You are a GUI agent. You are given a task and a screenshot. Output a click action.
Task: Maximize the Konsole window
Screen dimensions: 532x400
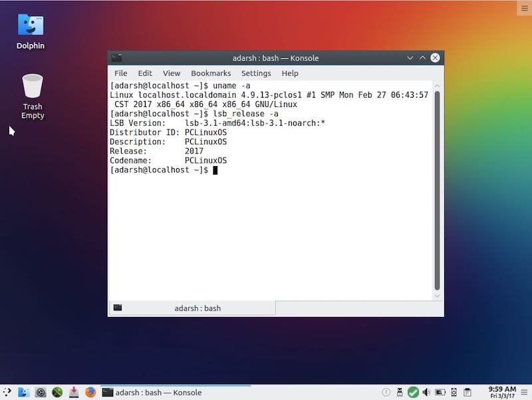422,58
